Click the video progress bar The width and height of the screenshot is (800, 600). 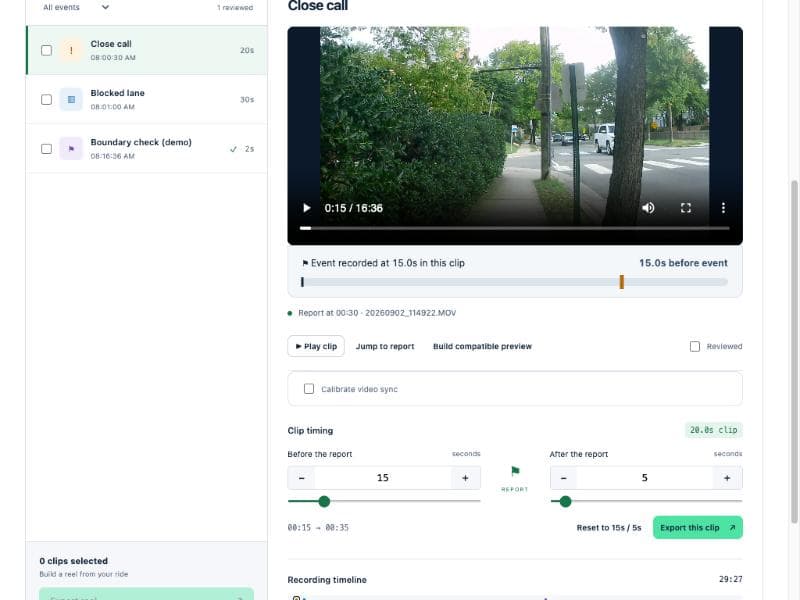coord(515,228)
